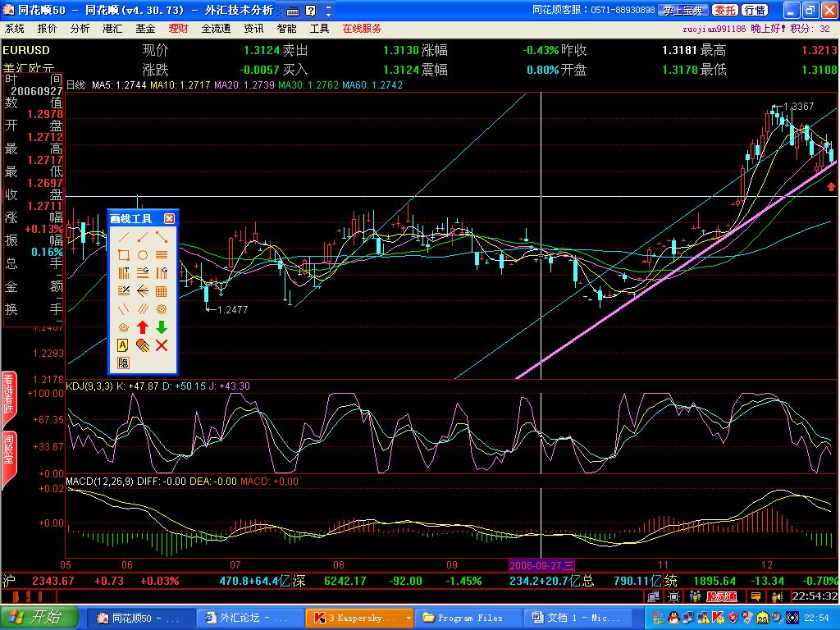Select the ray line with one endpoint tool
840x630 pixels.
(x=143, y=237)
